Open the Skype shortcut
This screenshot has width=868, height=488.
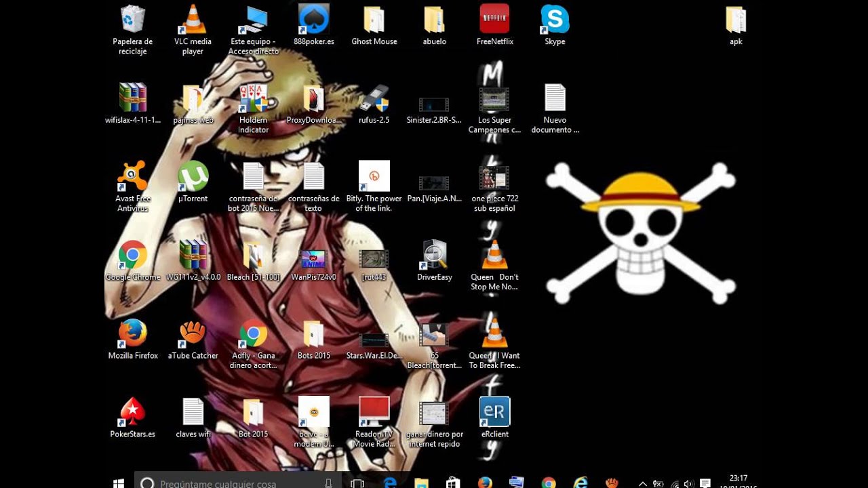(x=555, y=26)
